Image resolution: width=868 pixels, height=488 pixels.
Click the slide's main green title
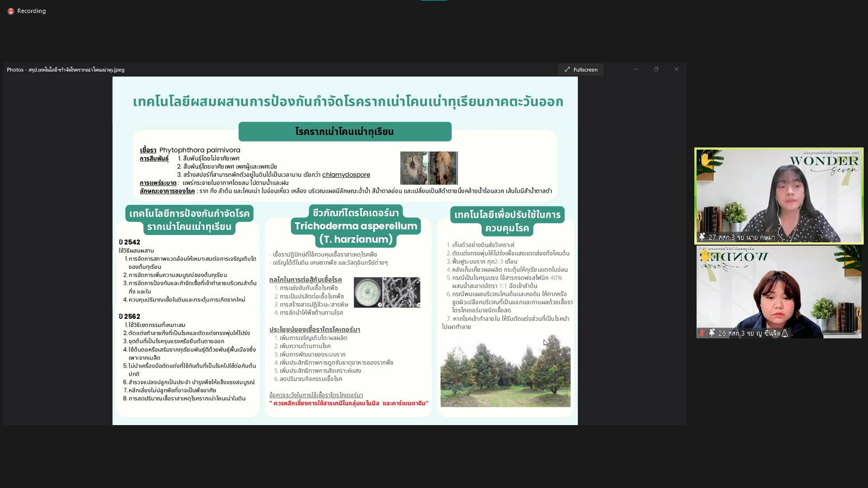pos(348,101)
